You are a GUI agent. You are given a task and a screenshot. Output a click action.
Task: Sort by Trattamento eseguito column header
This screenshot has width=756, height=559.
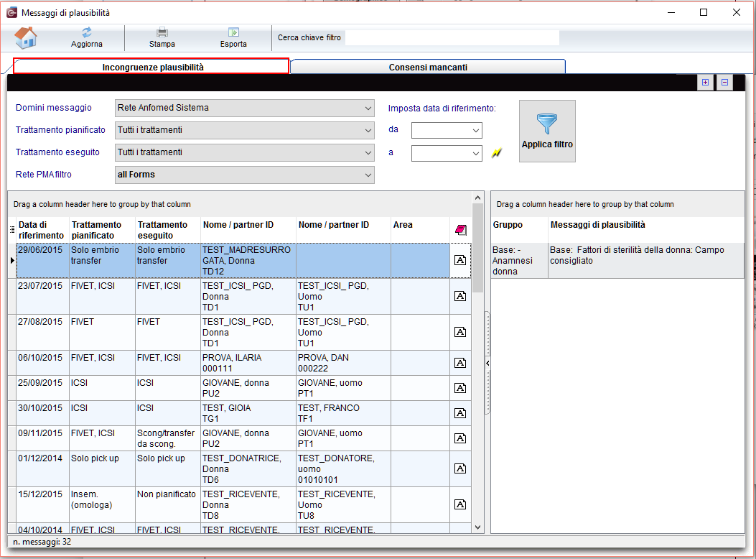168,230
